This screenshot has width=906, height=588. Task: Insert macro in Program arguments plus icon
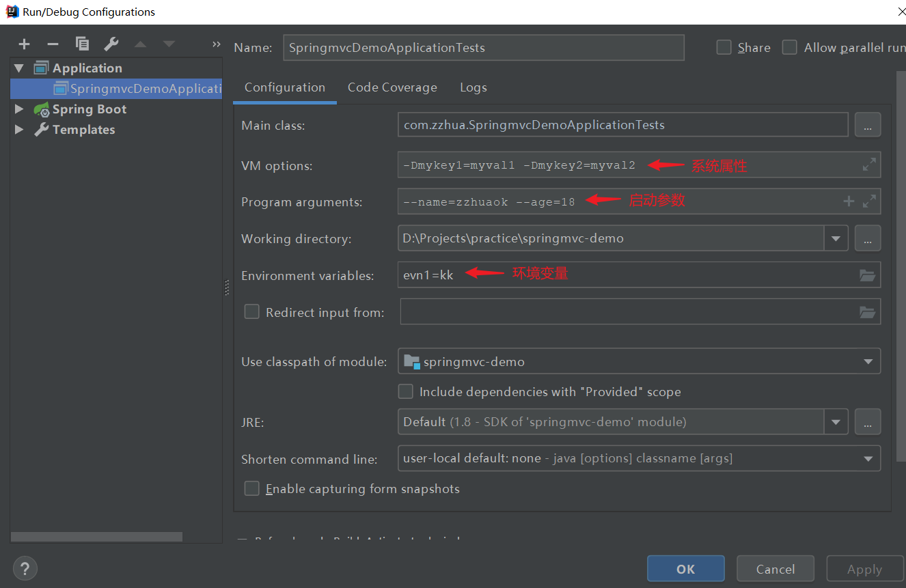click(x=849, y=201)
